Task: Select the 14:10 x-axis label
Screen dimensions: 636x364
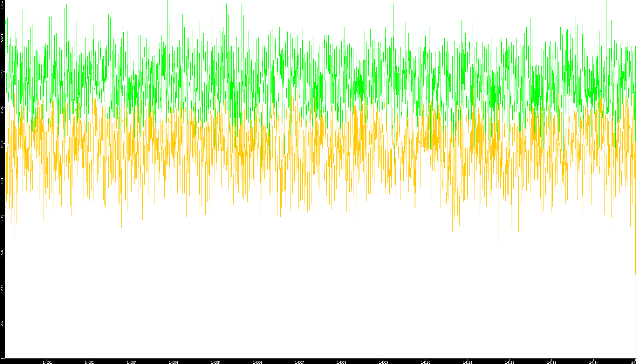Action: click(x=425, y=362)
